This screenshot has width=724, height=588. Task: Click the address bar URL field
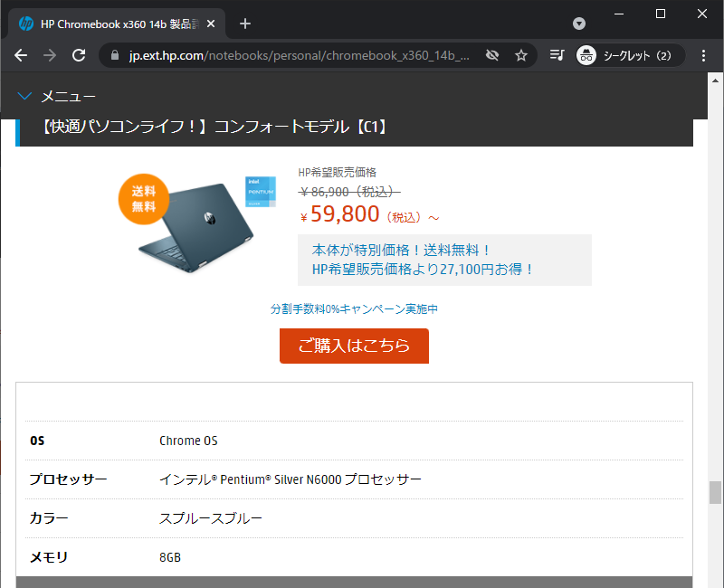click(x=299, y=55)
